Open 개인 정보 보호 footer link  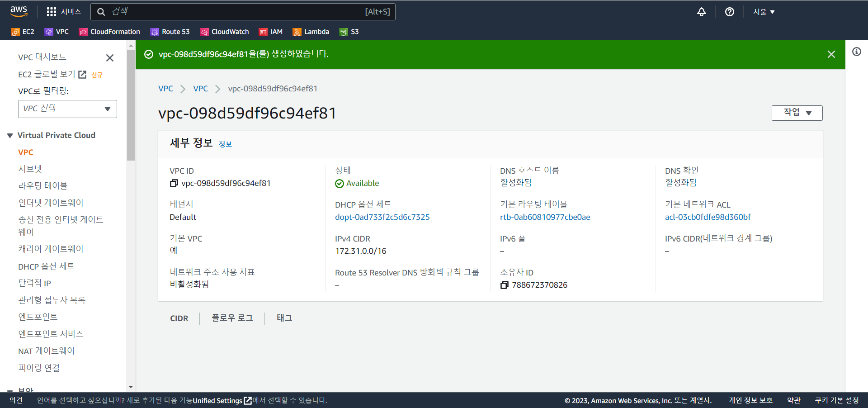click(x=750, y=400)
